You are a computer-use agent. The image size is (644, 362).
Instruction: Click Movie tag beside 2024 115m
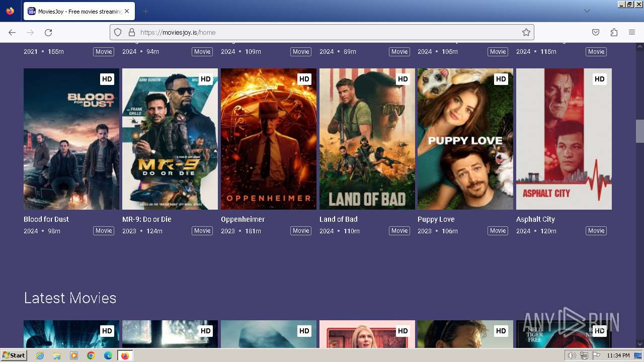[596, 52]
